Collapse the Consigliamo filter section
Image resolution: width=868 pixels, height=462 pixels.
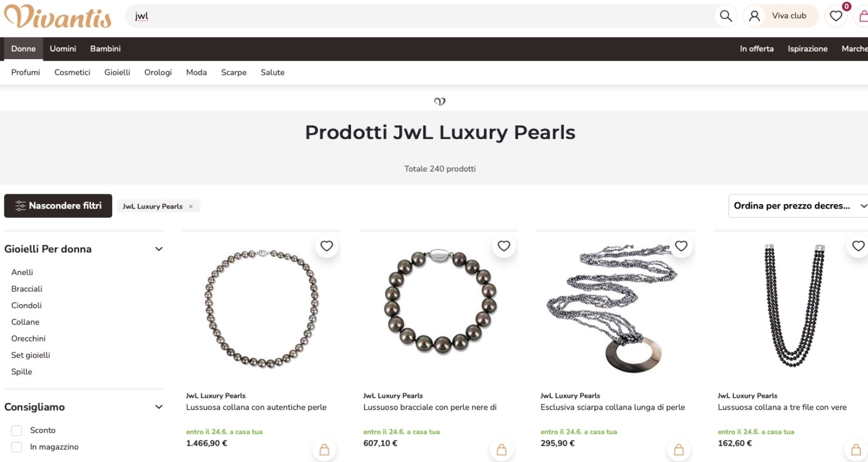click(x=159, y=407)
